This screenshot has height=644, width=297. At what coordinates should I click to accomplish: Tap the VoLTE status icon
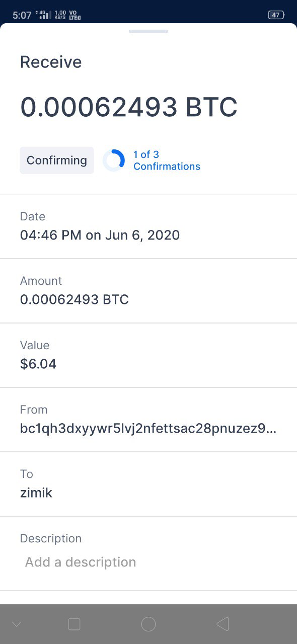75,15
